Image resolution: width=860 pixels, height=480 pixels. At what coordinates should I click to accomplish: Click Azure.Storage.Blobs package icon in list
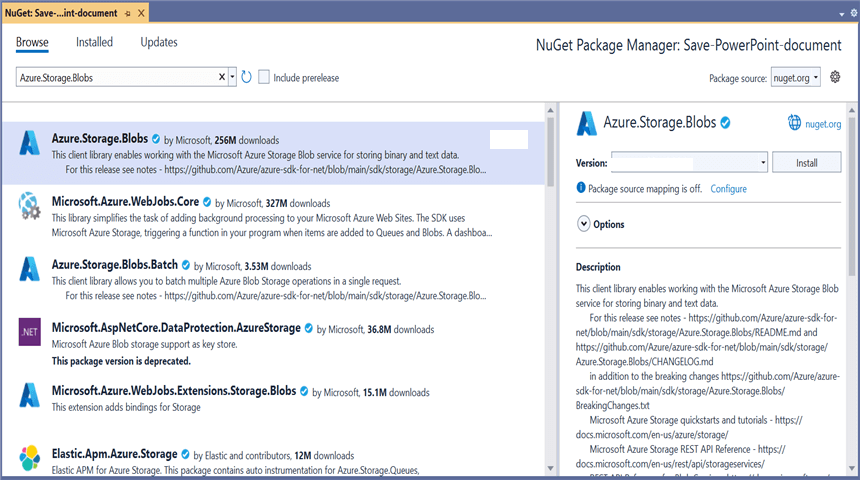(x=30, y=143)
